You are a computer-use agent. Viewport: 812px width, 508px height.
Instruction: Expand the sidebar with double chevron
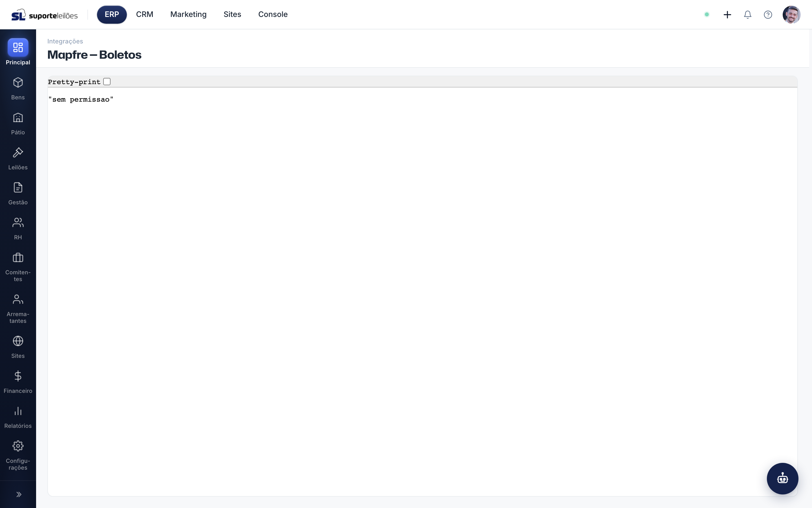(x=19, y=494)
